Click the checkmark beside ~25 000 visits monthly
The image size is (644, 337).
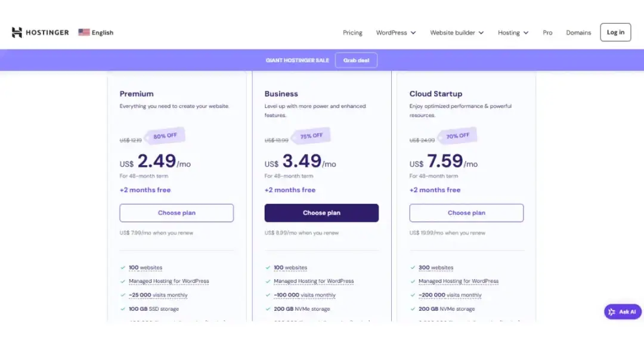(x=123, y=295)
